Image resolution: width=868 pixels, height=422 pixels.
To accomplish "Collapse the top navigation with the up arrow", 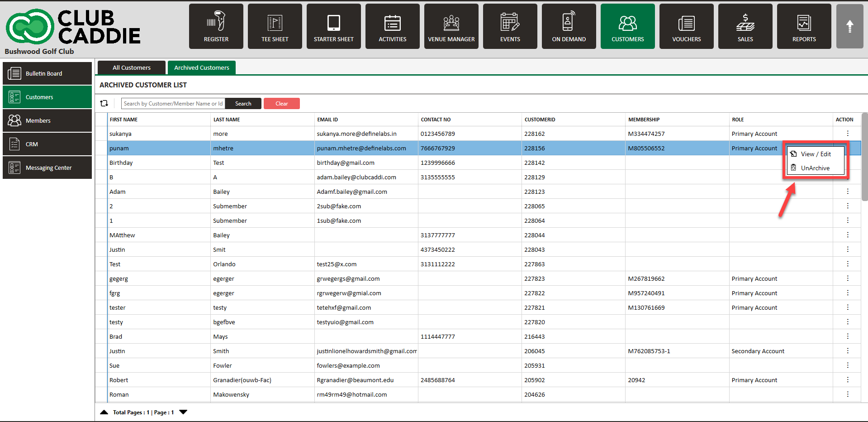I will point(849,26).
